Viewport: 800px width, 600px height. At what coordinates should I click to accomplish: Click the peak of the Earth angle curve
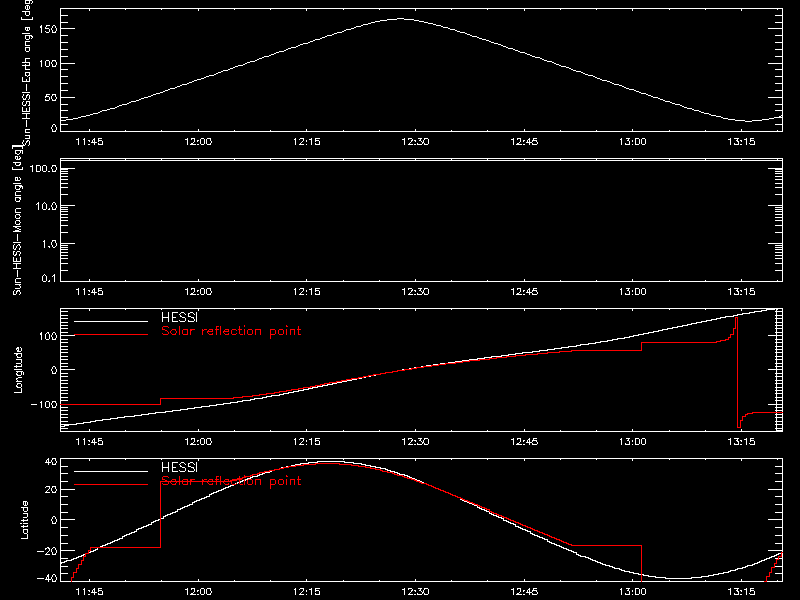(x=401, y=19)
